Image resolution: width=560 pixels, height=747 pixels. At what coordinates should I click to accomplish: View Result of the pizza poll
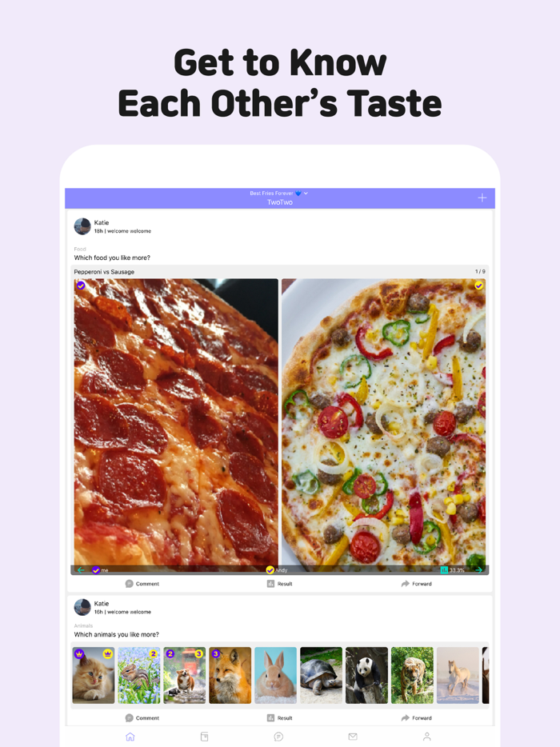click(x=279, y=584)
